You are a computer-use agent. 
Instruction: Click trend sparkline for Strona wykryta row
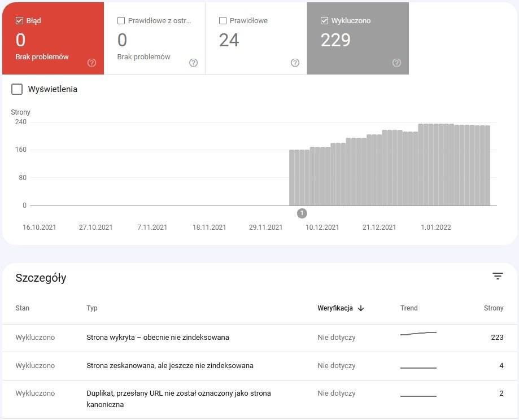pyautogui.click(x=418, y=334)
